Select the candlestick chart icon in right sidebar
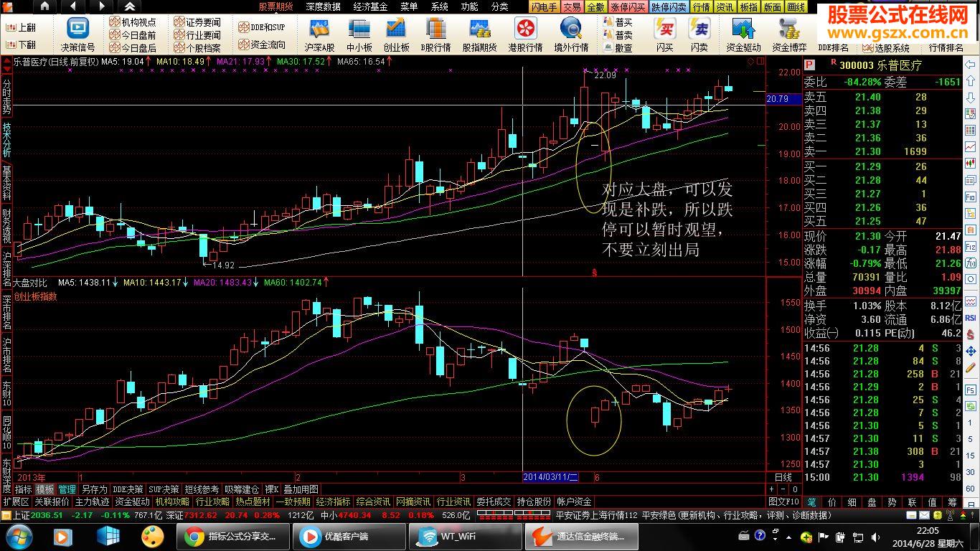Screen dimensions: 980x551 point(970,164)
